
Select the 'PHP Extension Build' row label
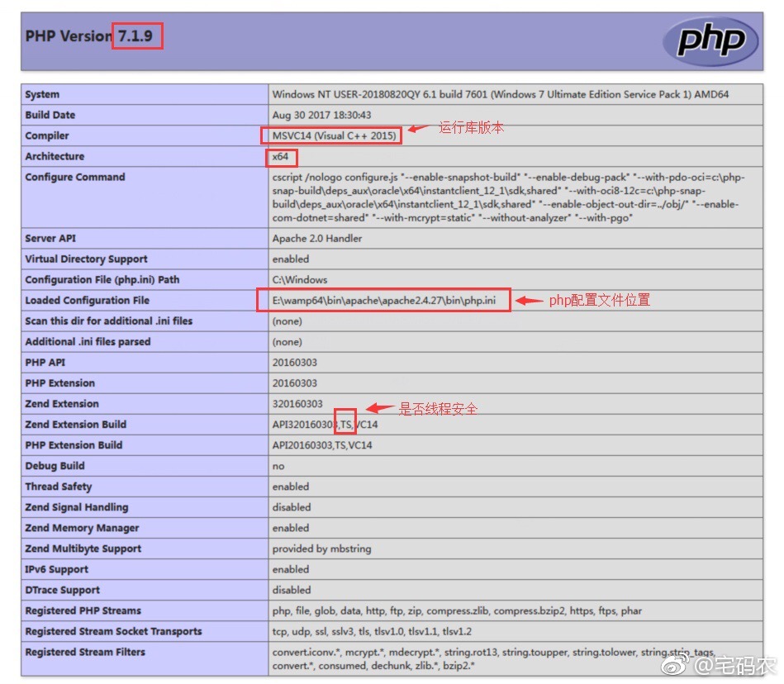[74, 445]
